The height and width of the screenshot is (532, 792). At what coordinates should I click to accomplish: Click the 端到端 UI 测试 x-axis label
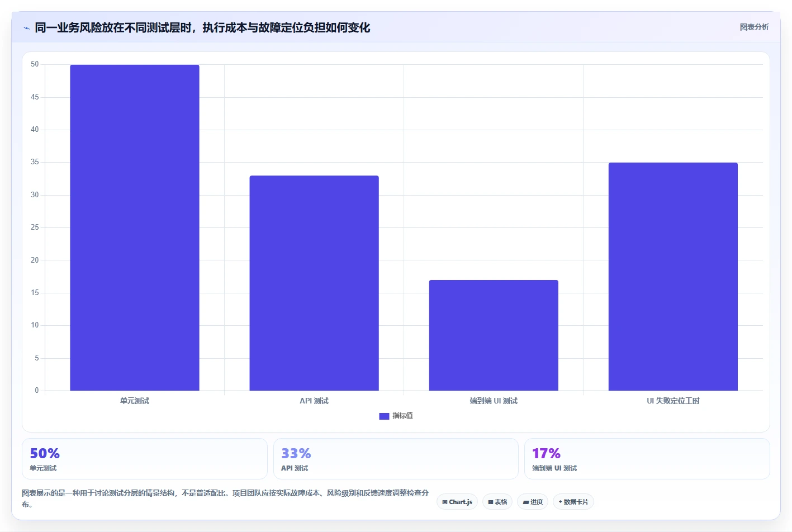pyautogui.click(x=494, y=401)
